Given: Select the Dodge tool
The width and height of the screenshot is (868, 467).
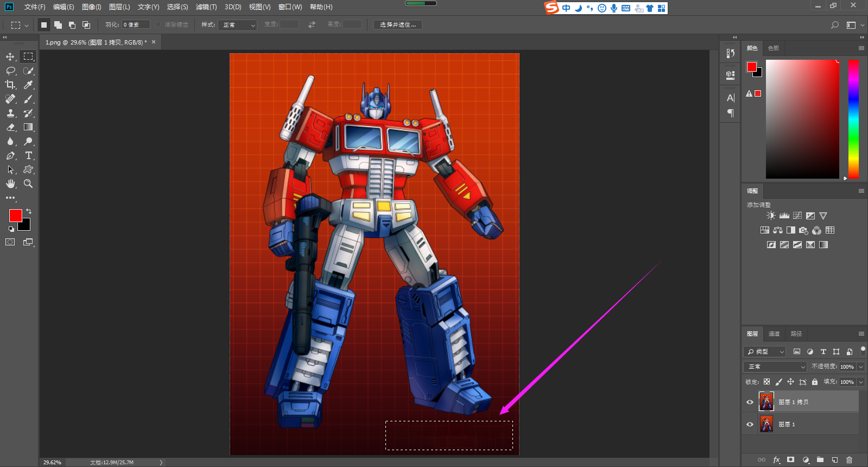Looking at the screenshot, I should click(28, 141).
